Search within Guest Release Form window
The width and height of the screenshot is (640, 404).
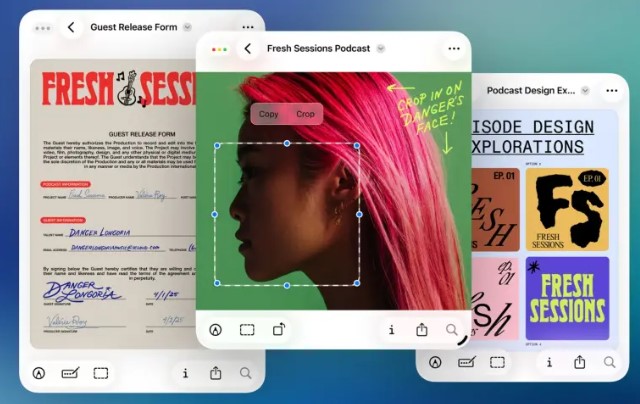[x=246, y=373]
